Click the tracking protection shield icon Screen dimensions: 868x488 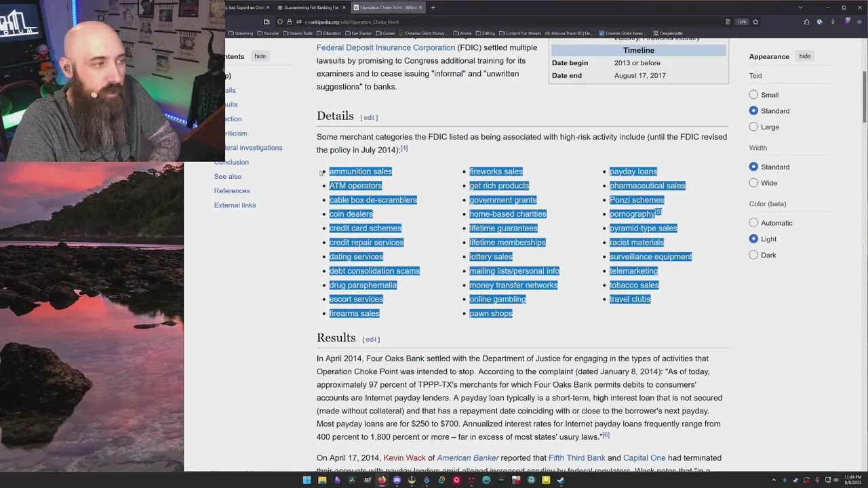click(x=280, y=22)
